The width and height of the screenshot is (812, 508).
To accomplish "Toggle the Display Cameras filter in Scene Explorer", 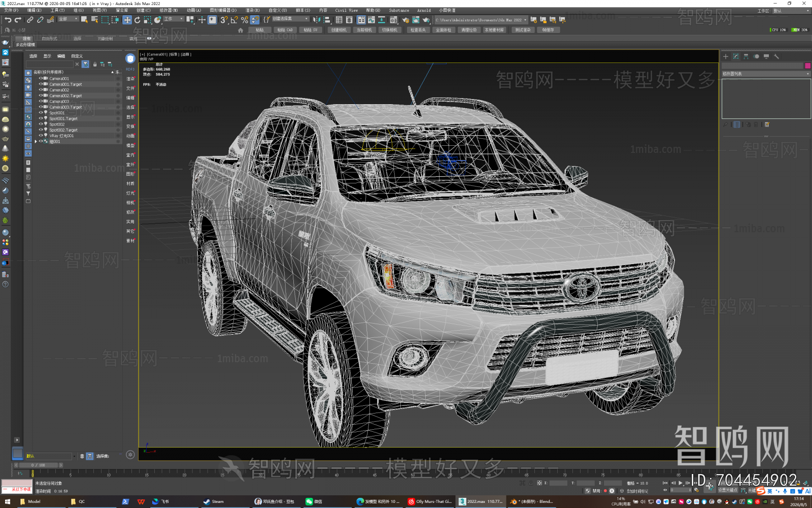I will [x=28, y=95].
